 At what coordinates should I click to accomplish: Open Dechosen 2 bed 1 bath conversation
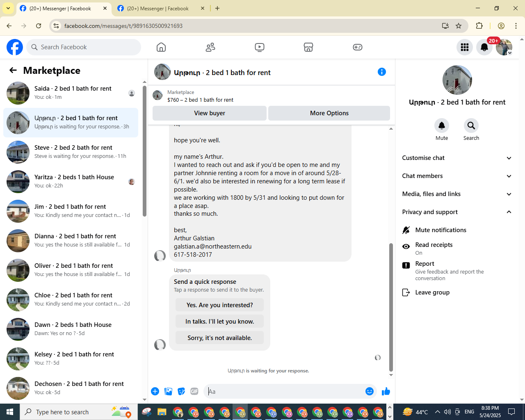(x=71, y=388)
